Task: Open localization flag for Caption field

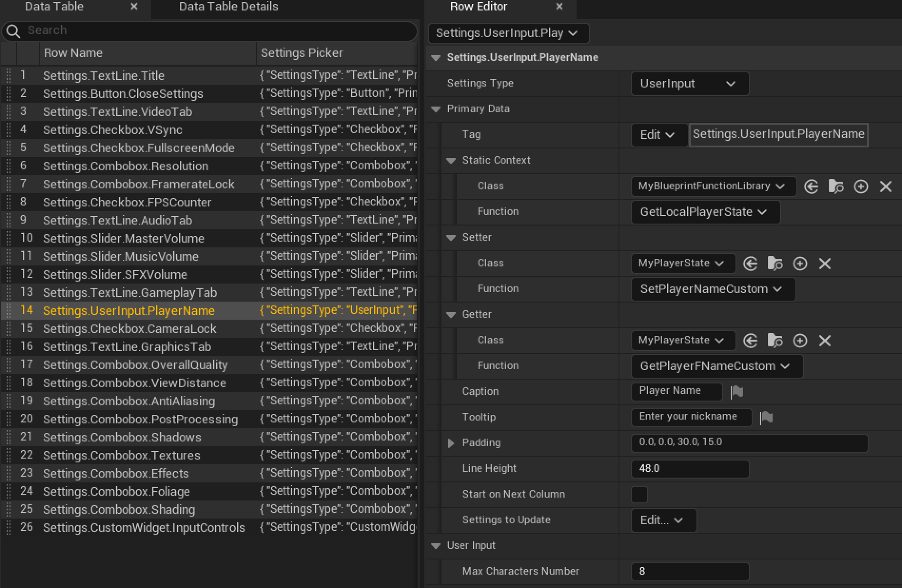Action: tap(737, 392)
